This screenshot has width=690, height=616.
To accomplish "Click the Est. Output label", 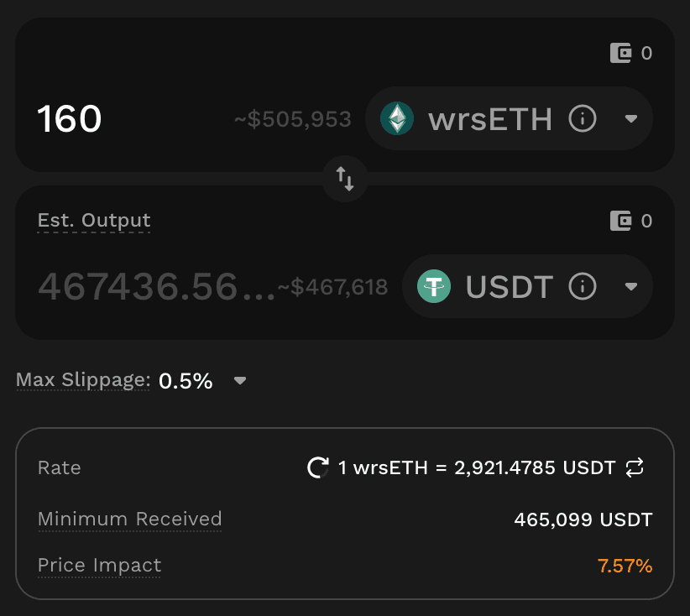I will [94, 221].
